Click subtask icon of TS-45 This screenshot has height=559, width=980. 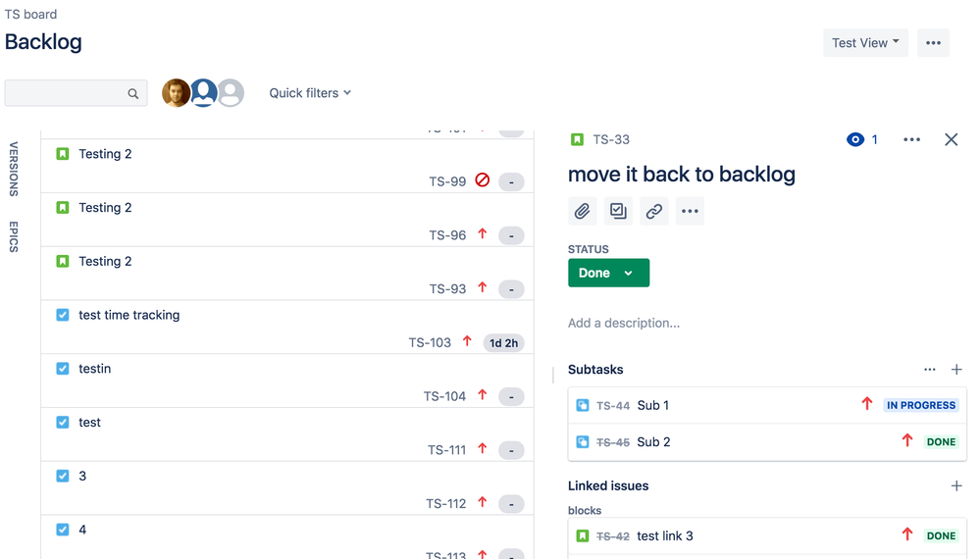pos(583,442)
